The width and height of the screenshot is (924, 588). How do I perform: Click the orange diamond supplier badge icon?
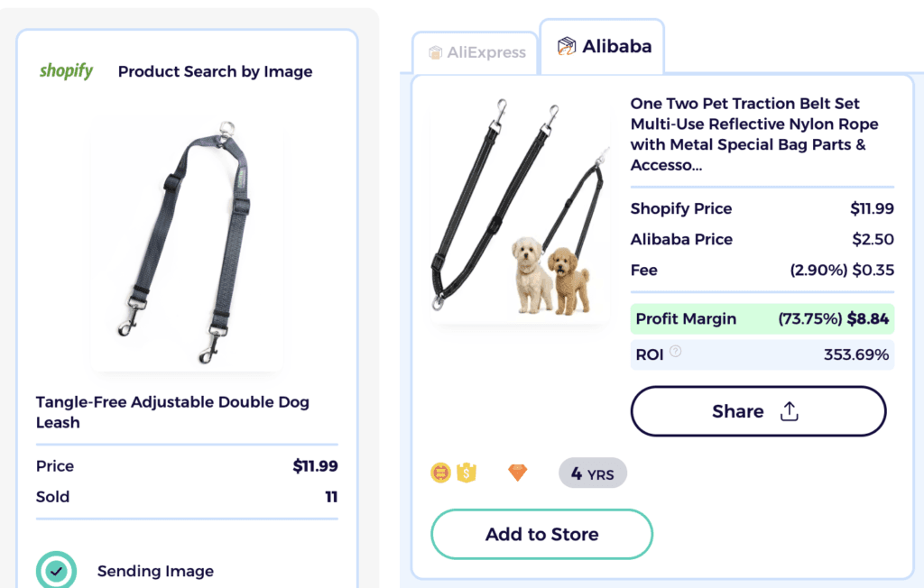click(517, 472)
